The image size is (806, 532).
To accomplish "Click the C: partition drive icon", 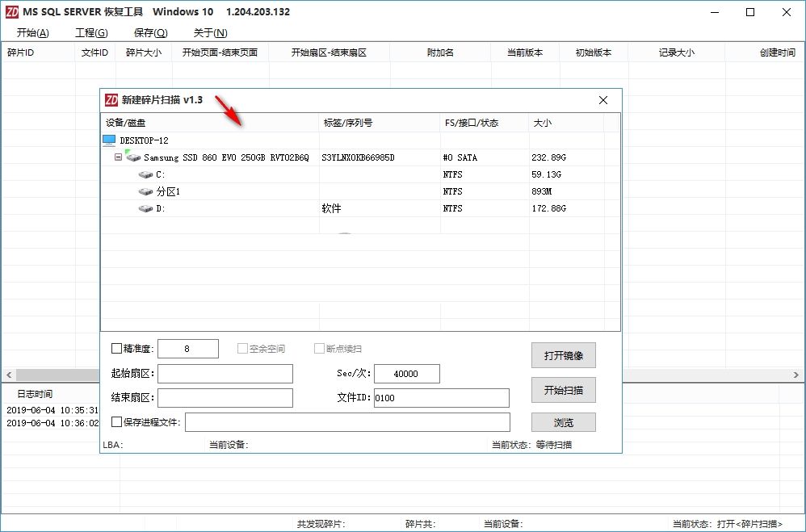I will (146, 174).
